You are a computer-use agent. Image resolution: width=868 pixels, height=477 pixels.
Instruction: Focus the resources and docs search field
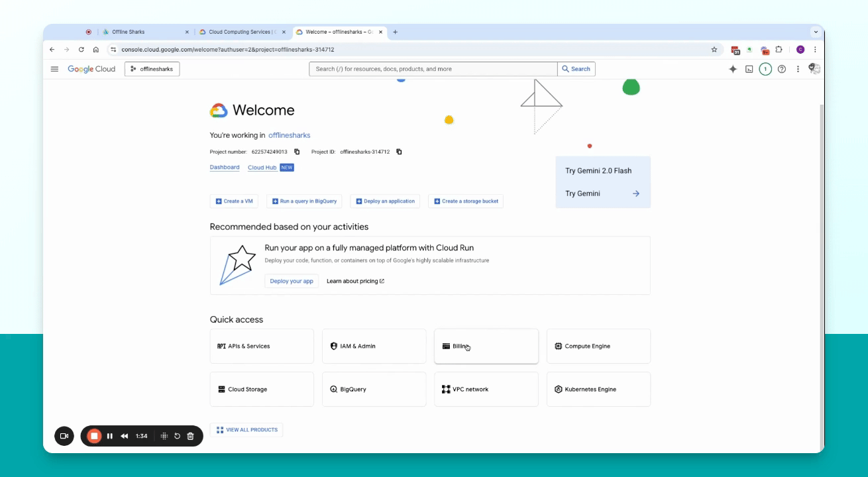433,69
